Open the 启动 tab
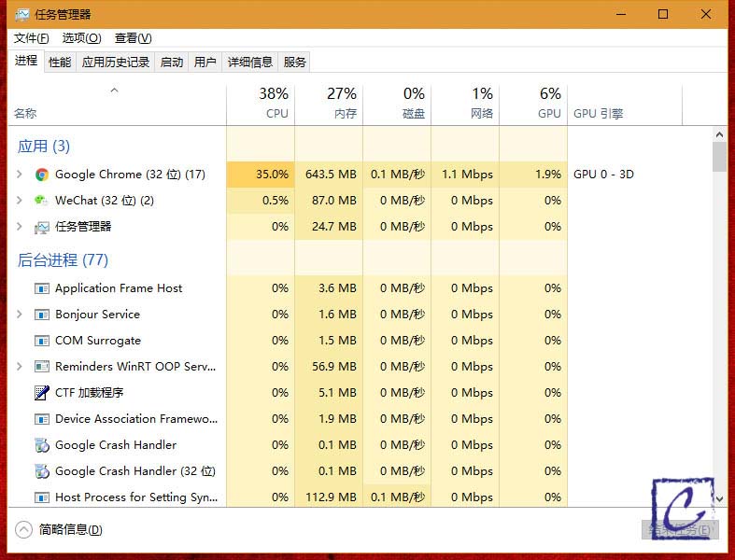The height and width of the screenshot is (560, 735). point(172,63)
